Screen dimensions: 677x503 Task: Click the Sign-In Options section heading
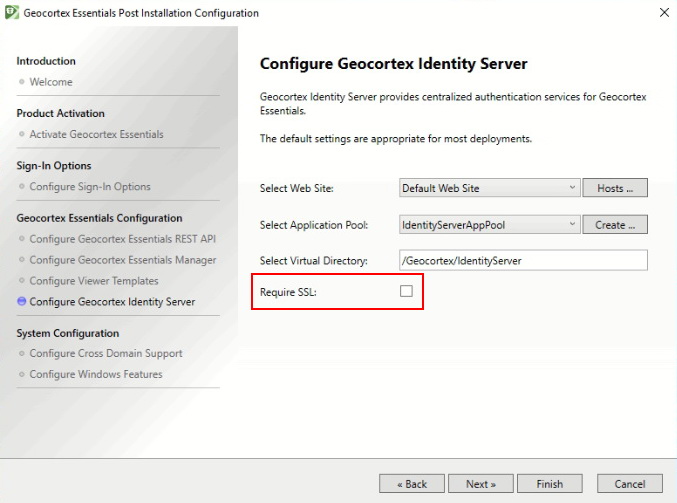[54, 166]
